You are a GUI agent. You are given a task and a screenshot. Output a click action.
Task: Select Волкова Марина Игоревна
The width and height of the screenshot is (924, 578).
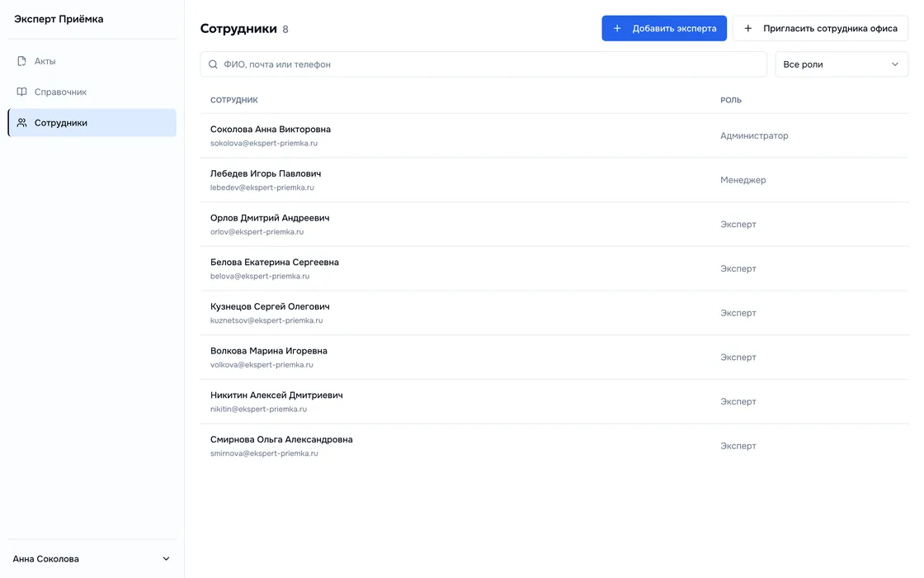point(269,351)
